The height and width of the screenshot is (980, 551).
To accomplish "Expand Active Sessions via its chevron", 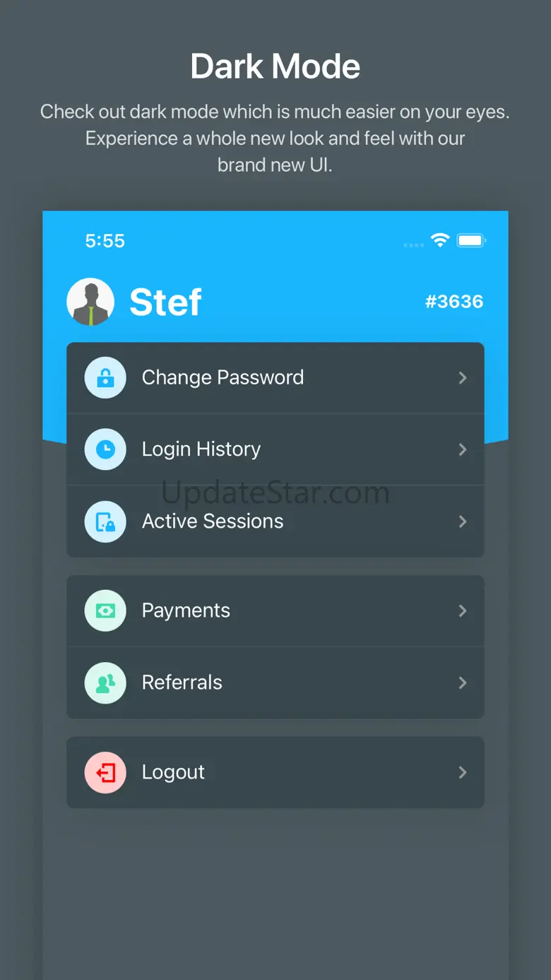I will (x=463, y=521).
